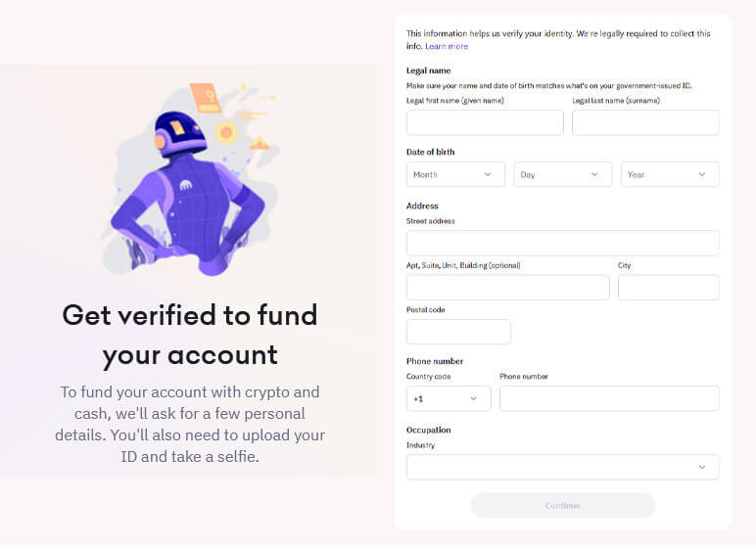Click the chevron arrow in Year field
The image size is (756, 548).
(702, 174)
